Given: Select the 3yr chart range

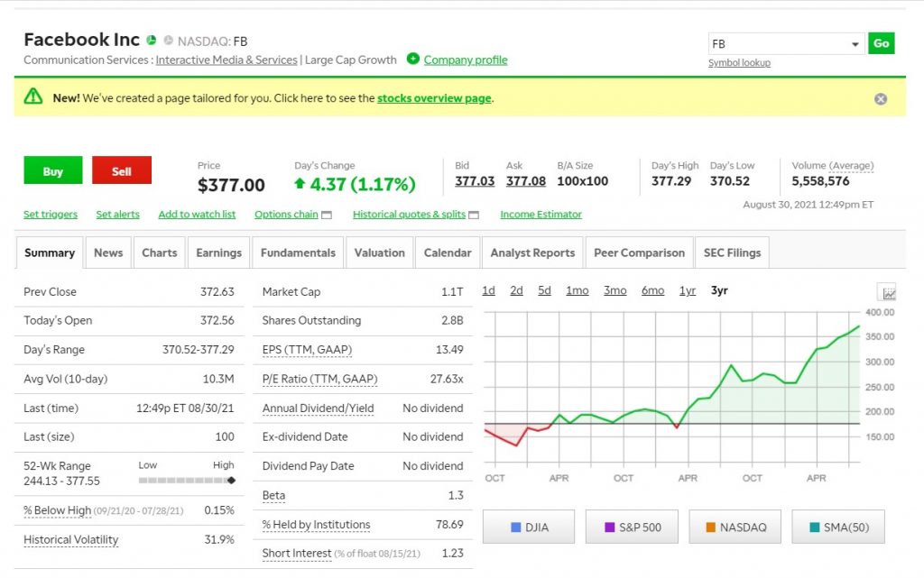Looking at the screenshot, I should [x=719, y=290].
